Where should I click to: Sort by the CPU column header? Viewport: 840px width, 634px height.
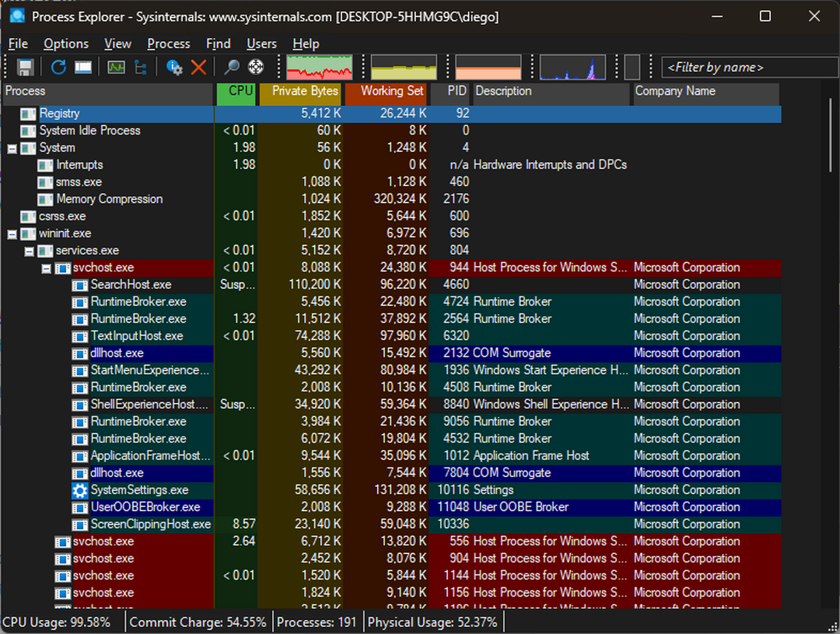(236, 93)
